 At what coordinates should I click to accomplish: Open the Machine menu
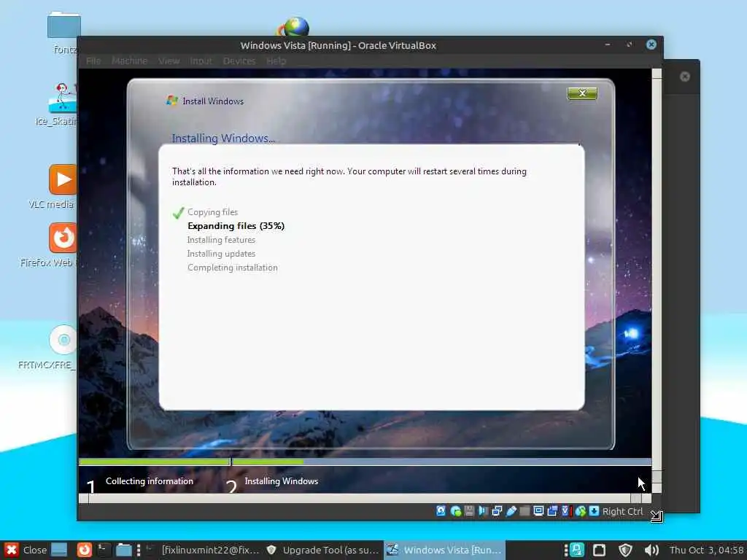coord(129,61)
